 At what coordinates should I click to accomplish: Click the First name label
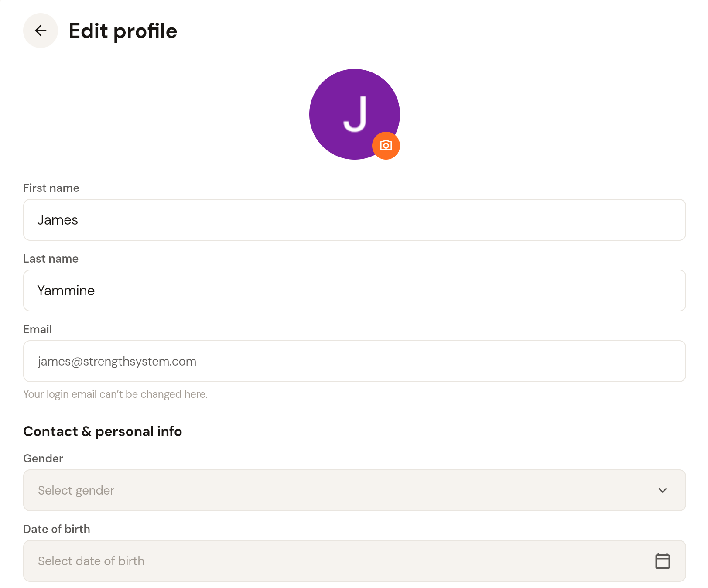point(51,188)
